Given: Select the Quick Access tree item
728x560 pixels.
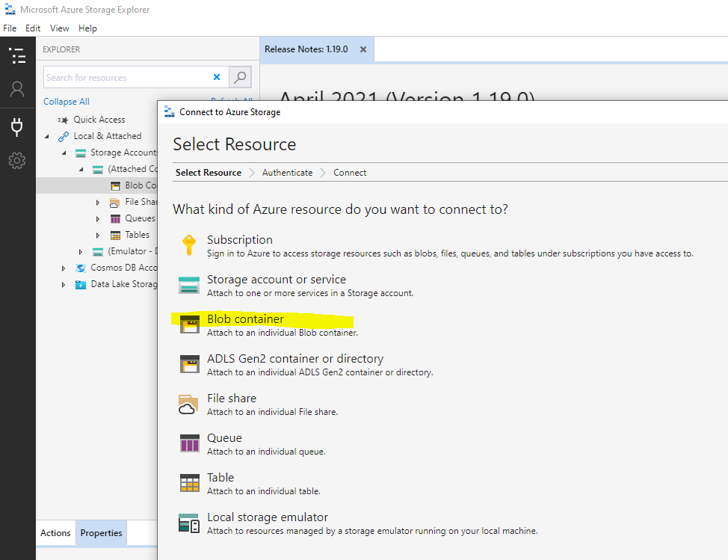Looking at the screenshot, I should click(99, 120).
